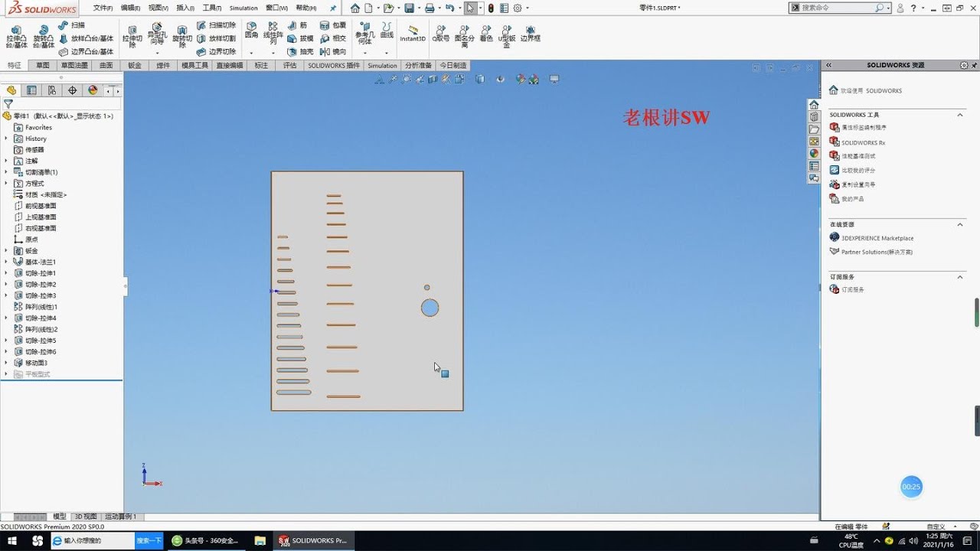Click the 圆角 fillet tool
The height and width of the screenshot is (551, 980).
[x=251, y=31]
